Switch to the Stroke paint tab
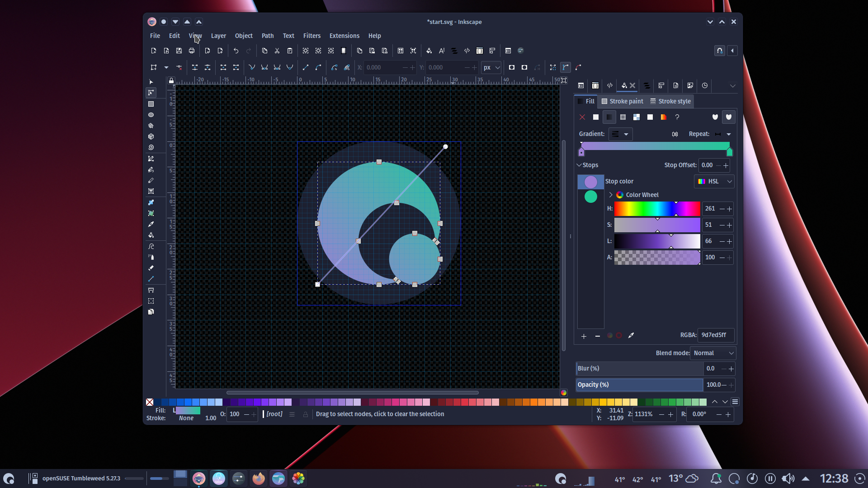The image size is (868, 488). [622, 101]
